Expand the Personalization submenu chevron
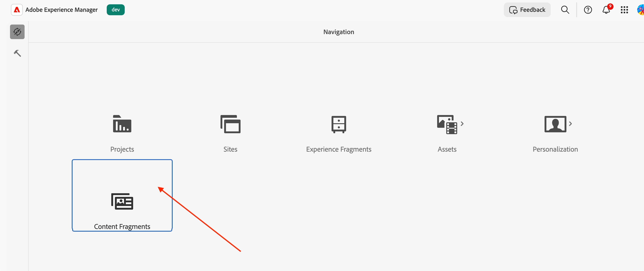Viewport: 644px width, 271px height. [570, 124]
